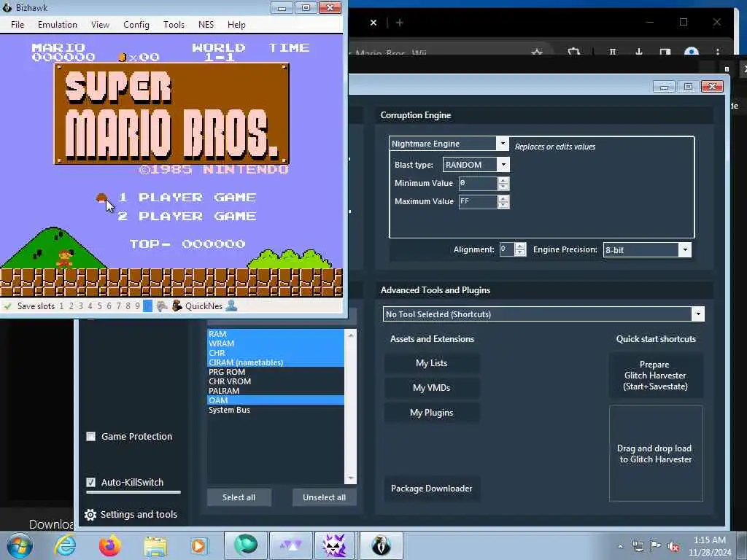Image resolution: width=747 pixels, height=560 pixels.
Task: Open Firefox from the taskbar
Action: click(x=109, y=545)
